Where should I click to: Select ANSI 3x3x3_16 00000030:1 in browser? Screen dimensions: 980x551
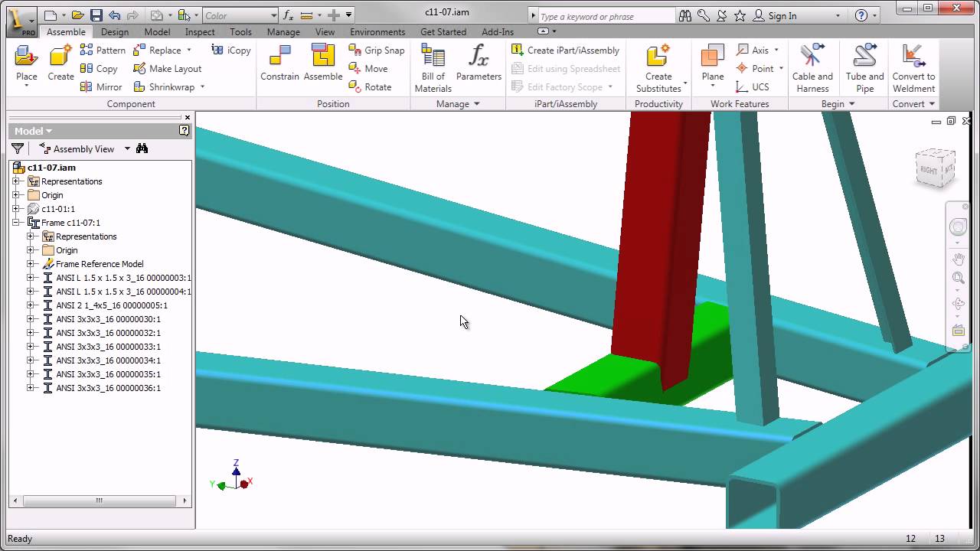[x=108, y=319]
